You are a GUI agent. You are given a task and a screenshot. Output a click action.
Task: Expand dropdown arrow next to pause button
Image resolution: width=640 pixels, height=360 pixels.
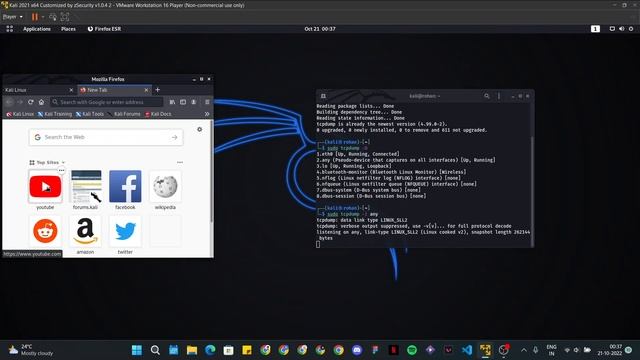point(43,17)
